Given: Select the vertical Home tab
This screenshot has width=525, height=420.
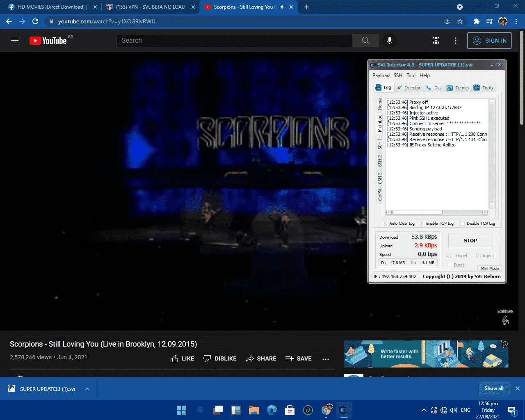Looking at the screenshot, I should 380,103.
